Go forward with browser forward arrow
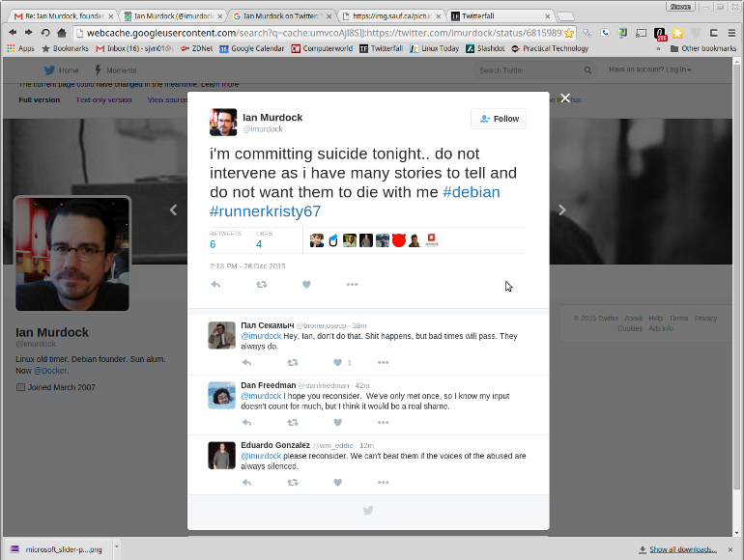 29,32
